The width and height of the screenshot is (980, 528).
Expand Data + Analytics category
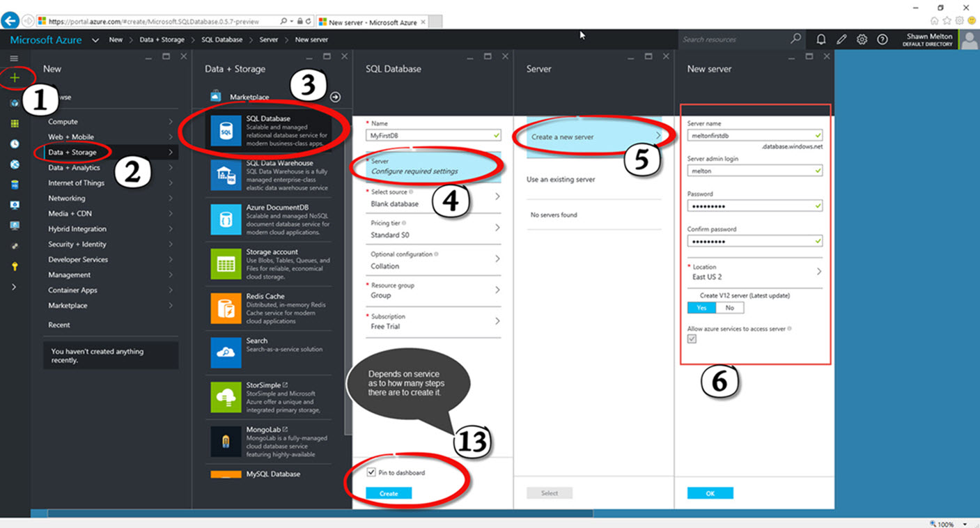pyautogui.click(x=111, y=168)
